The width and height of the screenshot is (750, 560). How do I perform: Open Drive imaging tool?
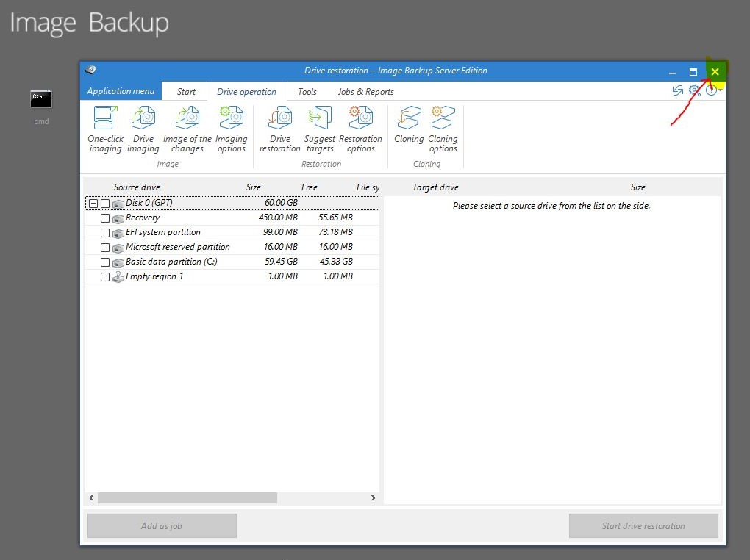click(x=143, y=129)
